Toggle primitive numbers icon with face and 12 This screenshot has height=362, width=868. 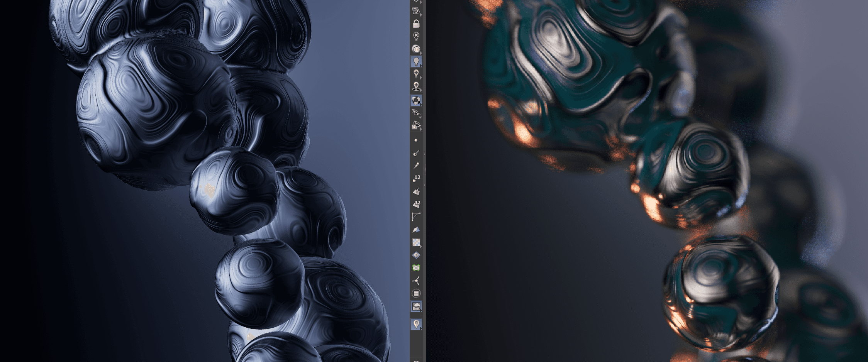416,204
